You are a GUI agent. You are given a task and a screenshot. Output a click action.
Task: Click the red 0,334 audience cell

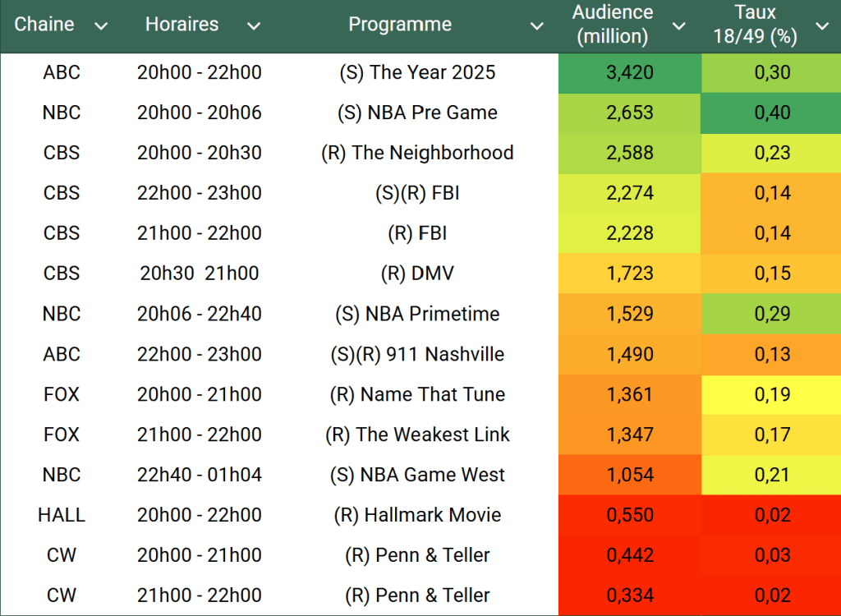630,595
